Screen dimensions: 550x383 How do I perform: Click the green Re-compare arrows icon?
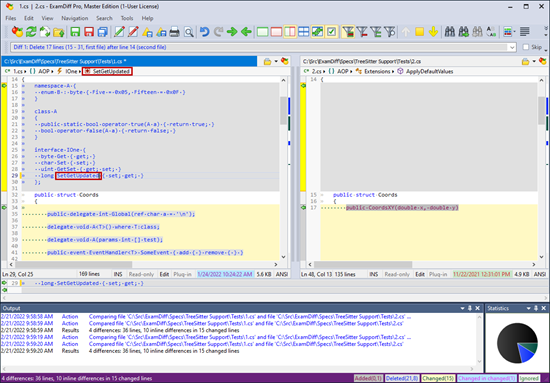31,32
